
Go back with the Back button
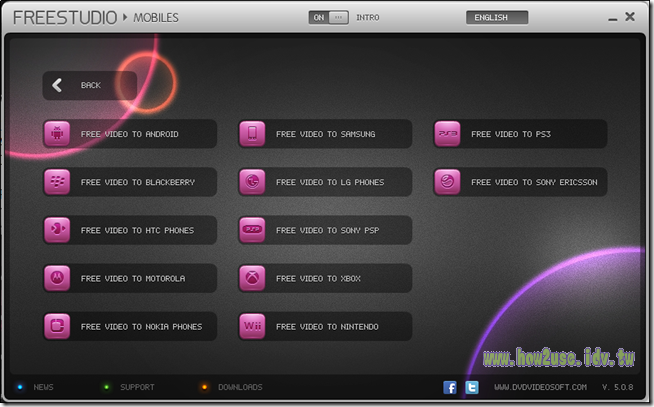[x=90, y=85]
